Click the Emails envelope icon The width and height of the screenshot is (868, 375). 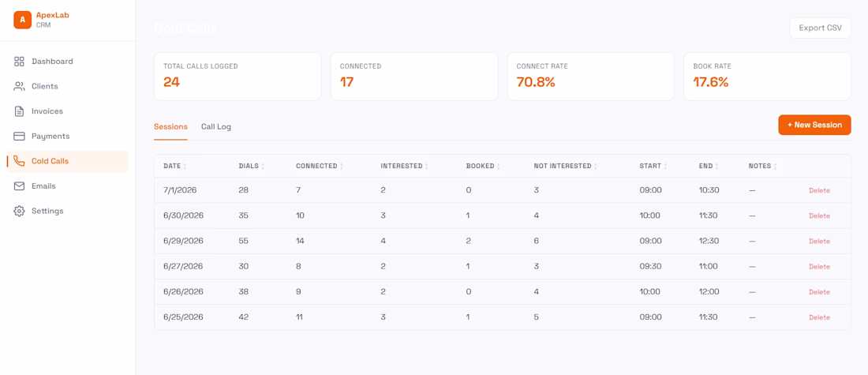[19, 186]
